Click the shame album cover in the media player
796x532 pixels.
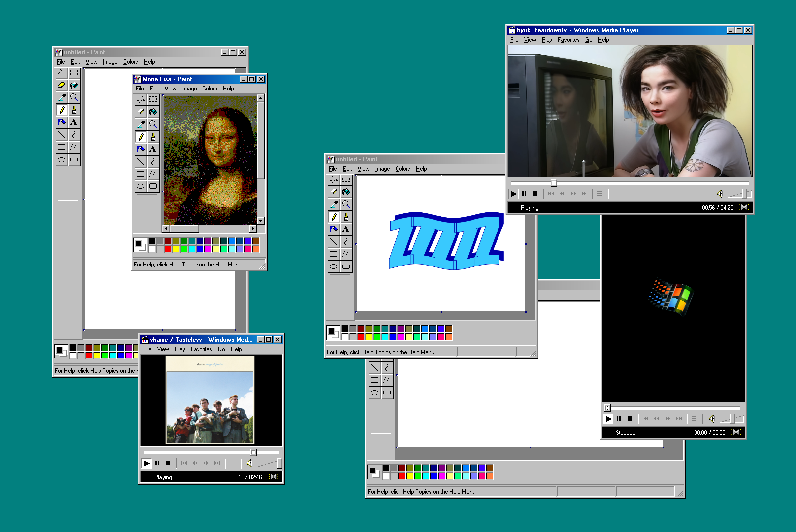coord(210,400)
